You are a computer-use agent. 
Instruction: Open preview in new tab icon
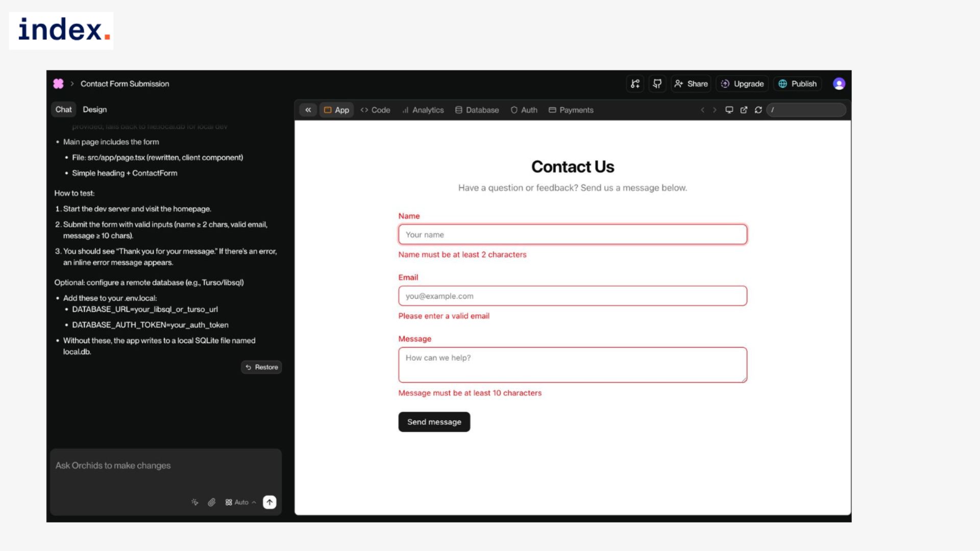coord(744,110)
